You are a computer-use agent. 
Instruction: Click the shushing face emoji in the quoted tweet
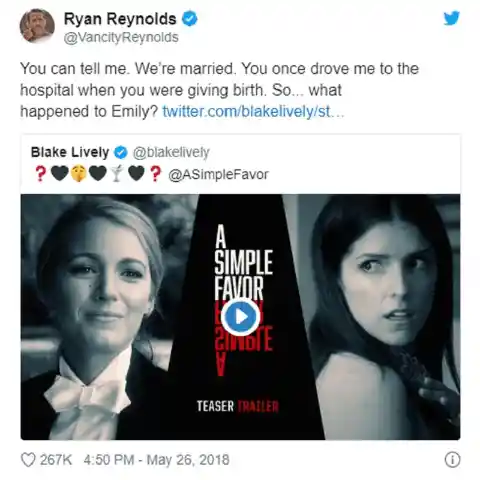coord(78,174)
